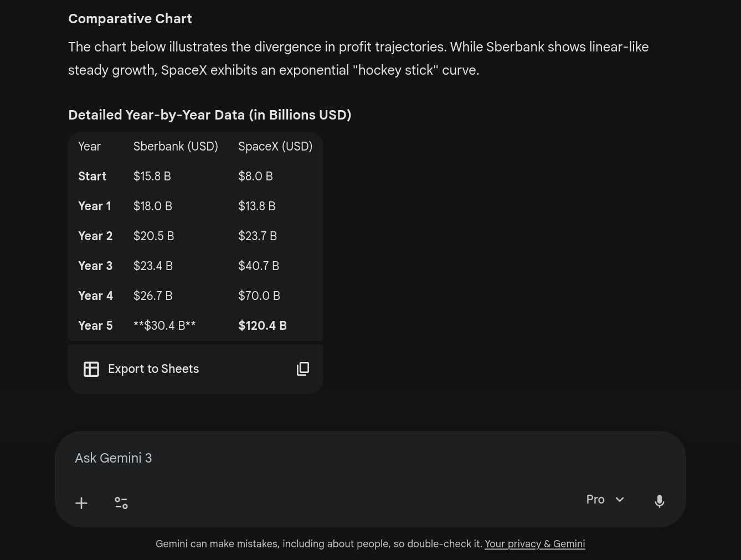Activate the microphone voice input
This screenshot has height=560, width=741.
coord(659,501)
